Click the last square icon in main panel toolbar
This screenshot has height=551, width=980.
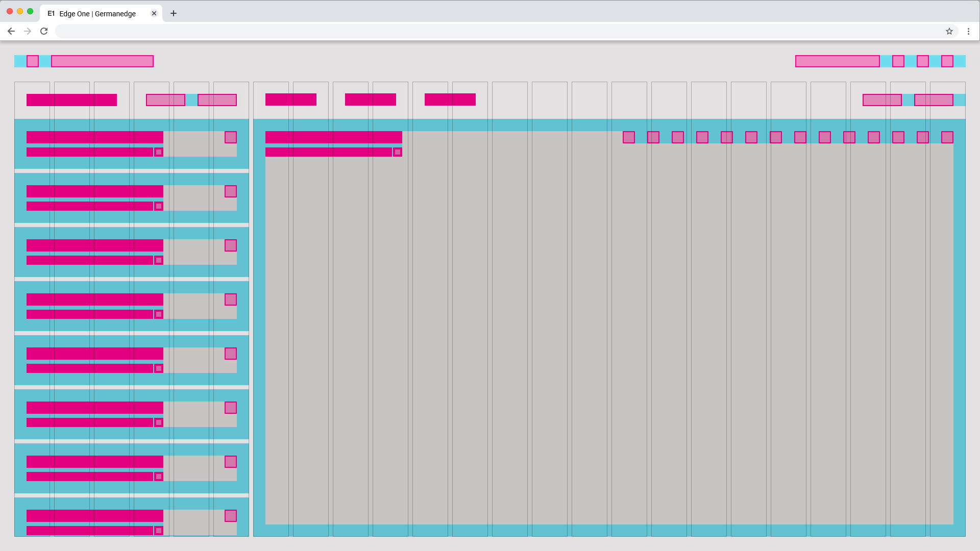click(x=947, y=137)
